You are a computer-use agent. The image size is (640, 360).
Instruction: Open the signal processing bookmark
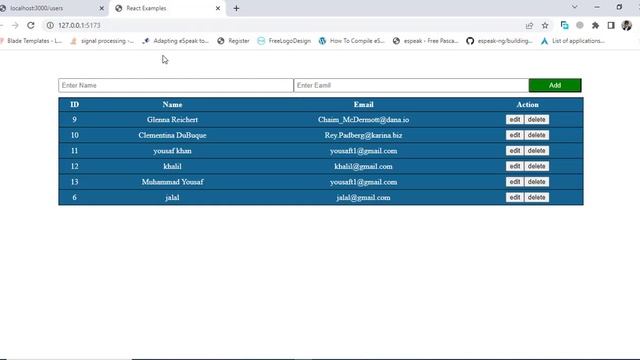(x=102, y=41)
